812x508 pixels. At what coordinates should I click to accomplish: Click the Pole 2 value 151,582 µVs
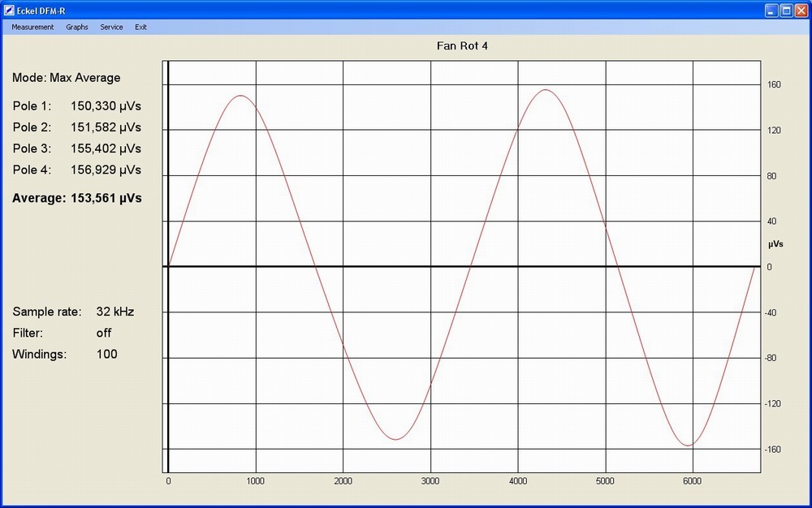(x=106, y=127)
